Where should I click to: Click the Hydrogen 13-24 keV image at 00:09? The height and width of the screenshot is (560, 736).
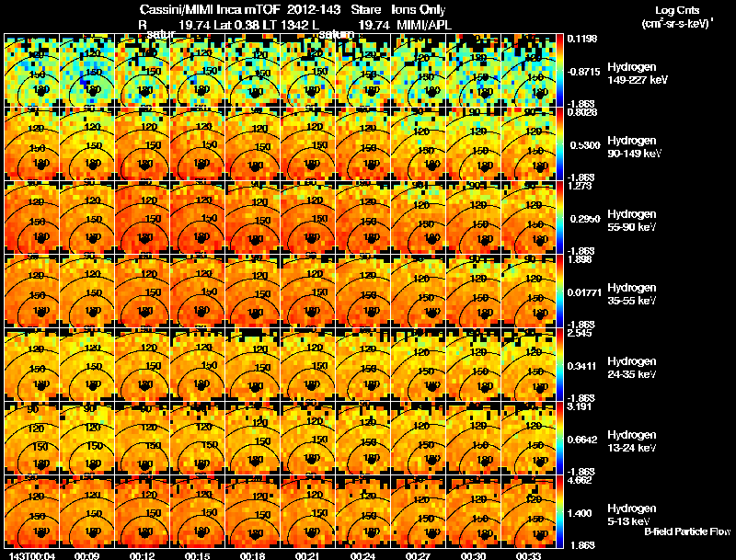[86, 438]
